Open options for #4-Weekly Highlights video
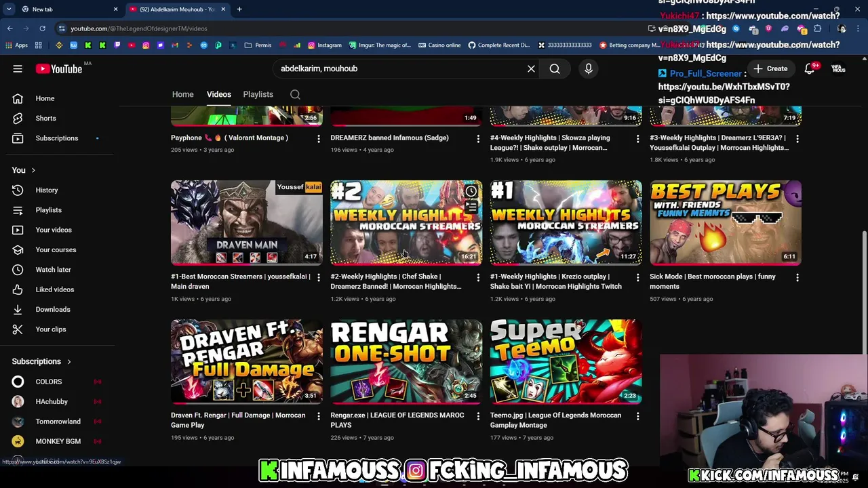Image resolution: width=868 pixels, height=488 pixels. 637,138
